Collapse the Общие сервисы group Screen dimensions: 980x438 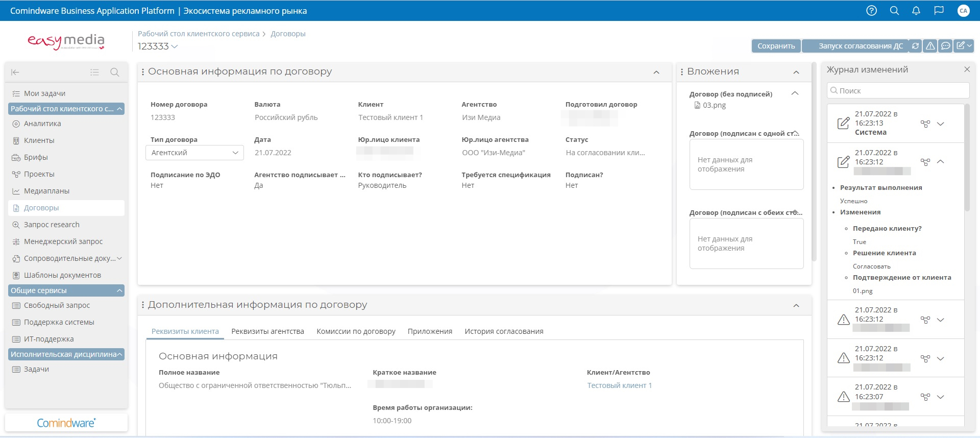[66, 290]
